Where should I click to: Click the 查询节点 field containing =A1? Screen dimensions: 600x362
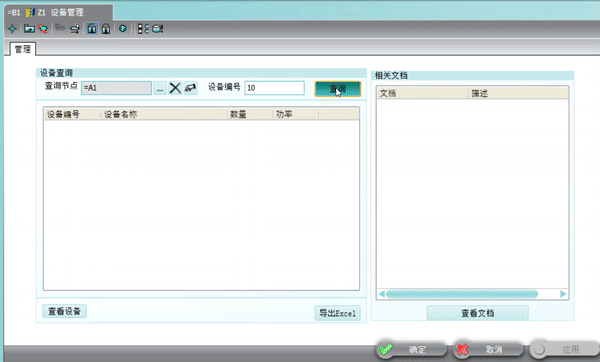116,88
